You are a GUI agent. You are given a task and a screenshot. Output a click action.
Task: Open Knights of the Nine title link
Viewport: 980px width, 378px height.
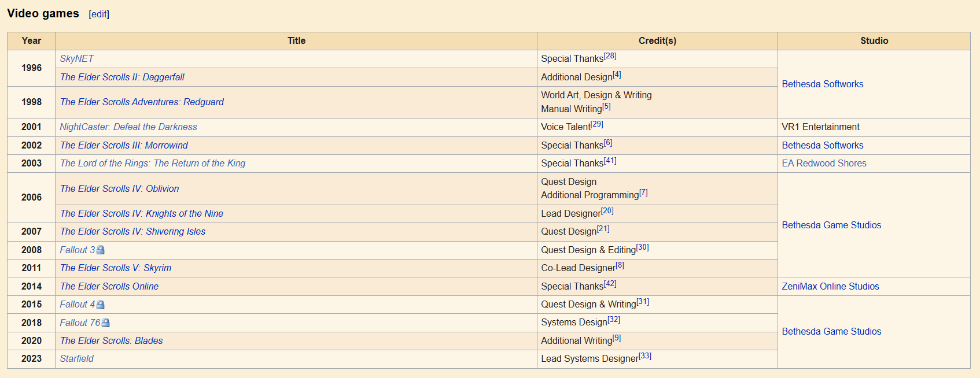coord(142,214)
